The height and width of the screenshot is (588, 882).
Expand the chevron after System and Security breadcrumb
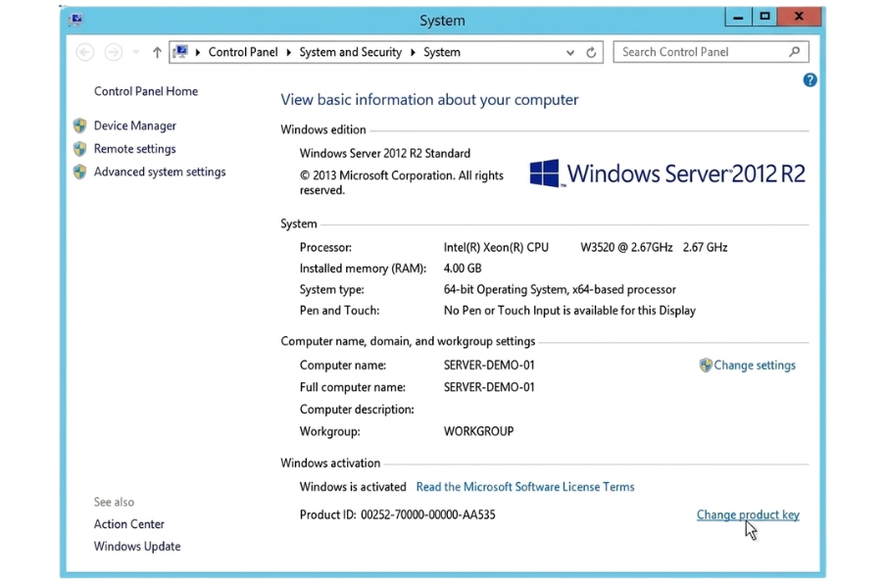coord(413,52)
